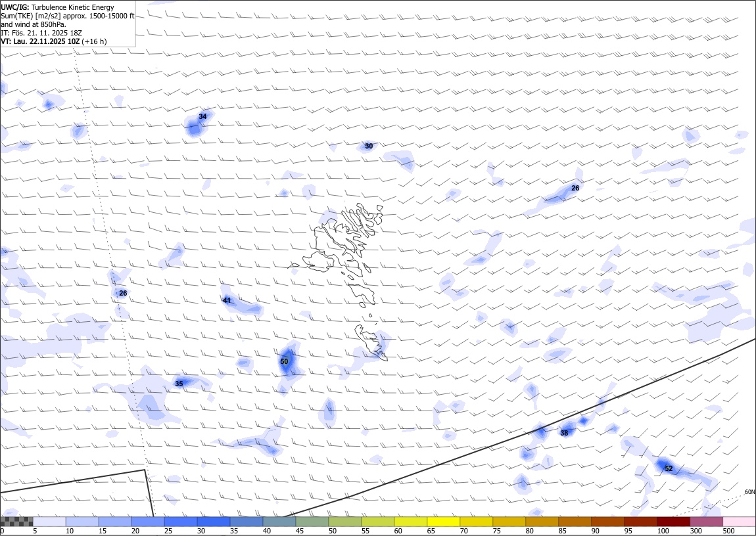Click the checkered 0–5 legend swatch
Viewport: 756px width, 536px height.
click(x=17, y=522)
